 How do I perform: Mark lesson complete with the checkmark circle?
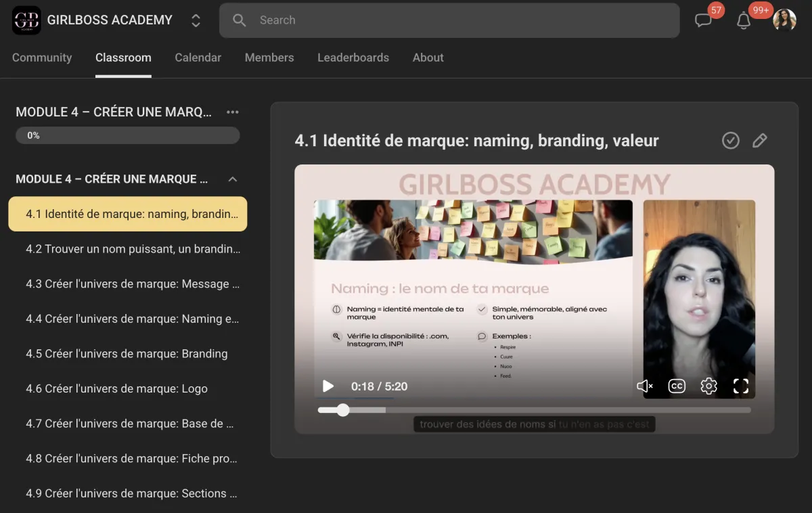(731, 140)
